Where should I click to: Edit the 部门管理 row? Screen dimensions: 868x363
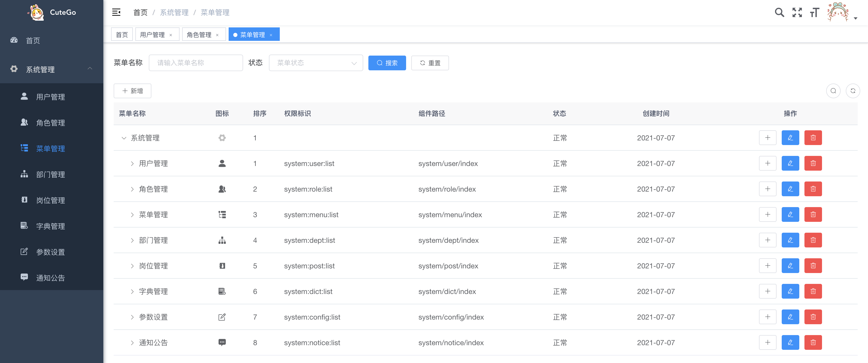coord(790,240)
